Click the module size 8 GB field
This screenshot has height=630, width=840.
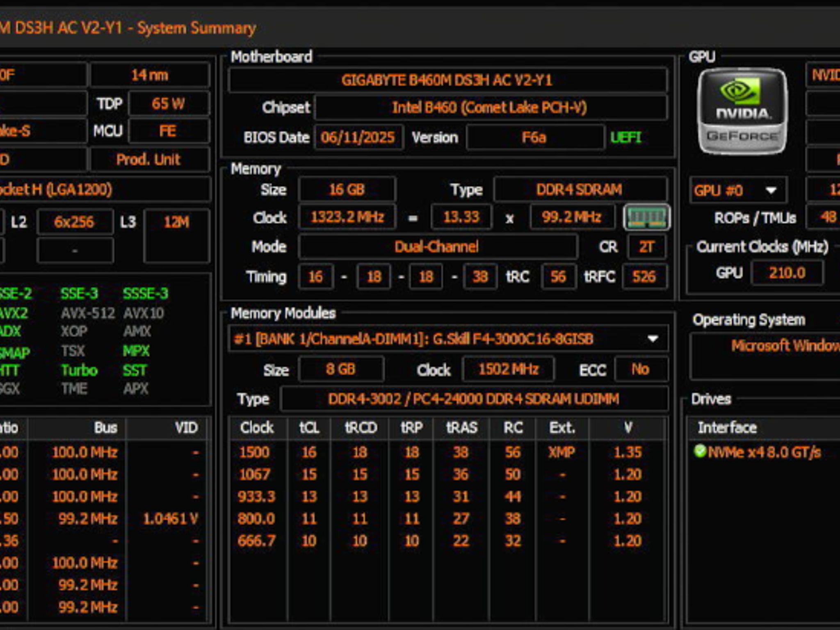(x=341, y=369)
